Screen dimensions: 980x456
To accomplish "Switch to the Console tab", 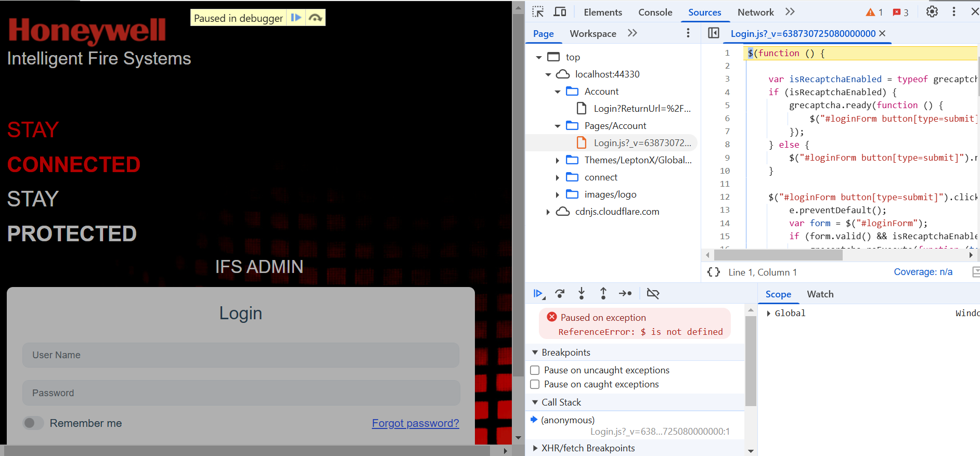I will (655, 12).
